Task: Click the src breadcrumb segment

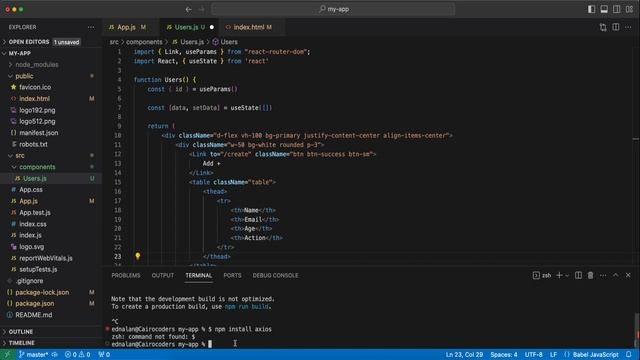Action: point(114,42)
